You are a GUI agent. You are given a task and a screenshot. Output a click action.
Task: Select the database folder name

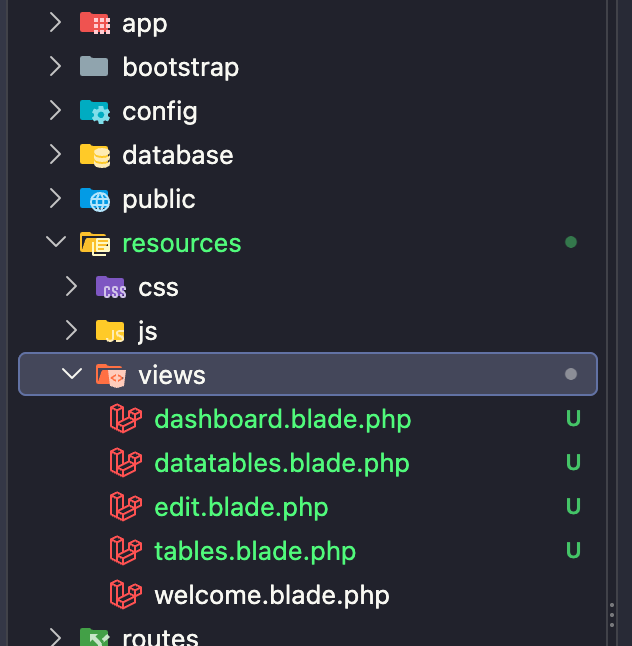(x=178, y=155)
